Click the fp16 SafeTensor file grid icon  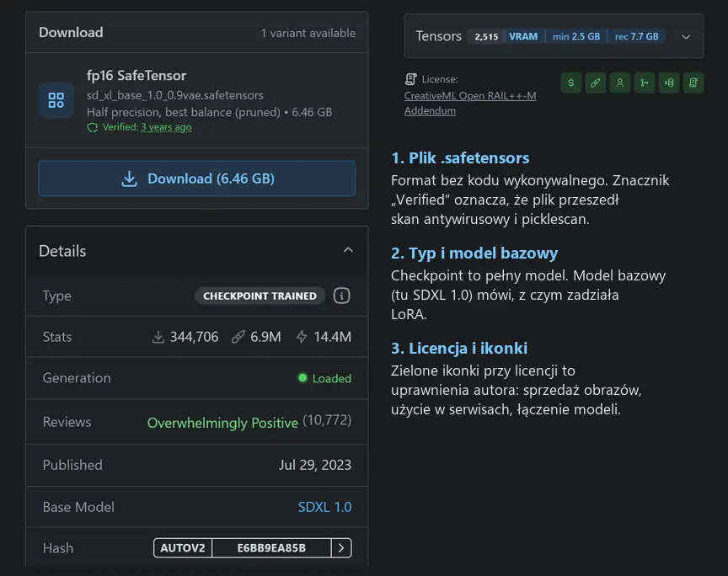click(x=56, y=100)
